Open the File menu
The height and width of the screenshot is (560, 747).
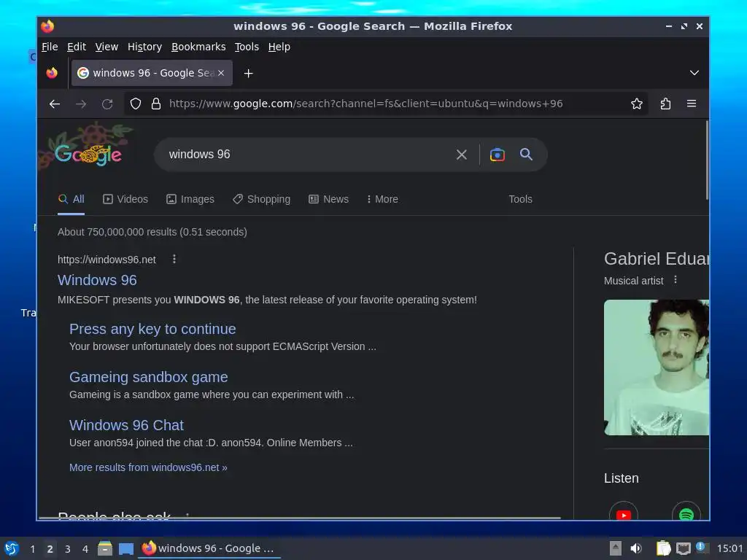(50, 47)
